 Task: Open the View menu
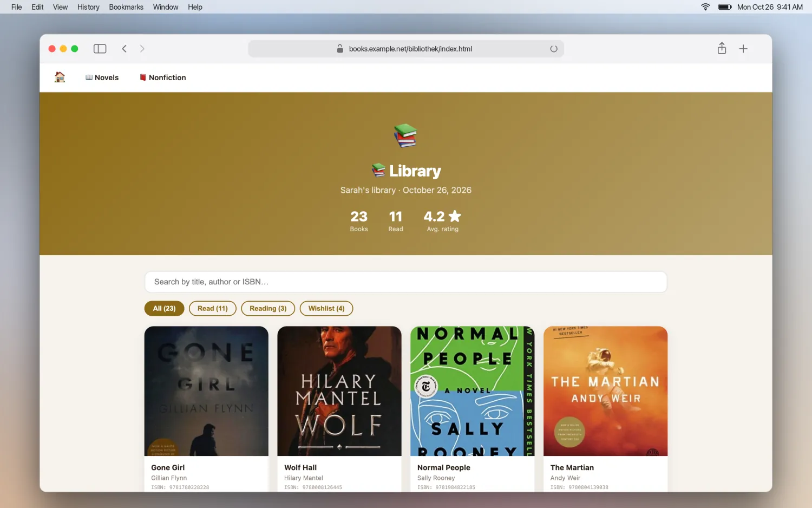click(60, 7)
